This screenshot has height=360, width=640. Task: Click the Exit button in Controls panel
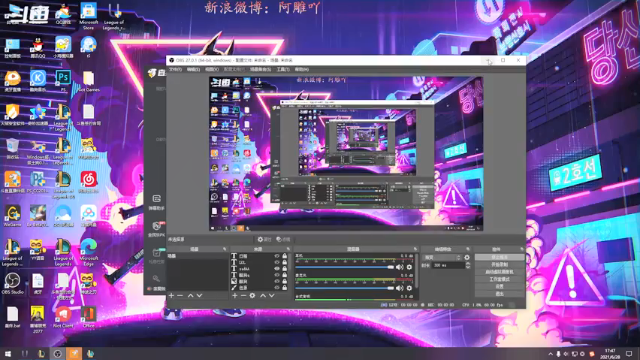coord(500,294)
